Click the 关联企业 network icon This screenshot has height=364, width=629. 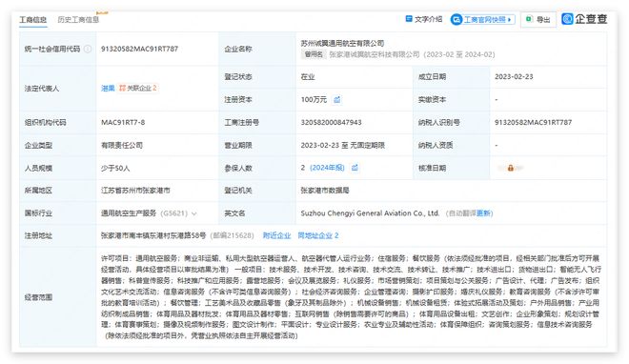pyautogui.click(x=122, y=88)
